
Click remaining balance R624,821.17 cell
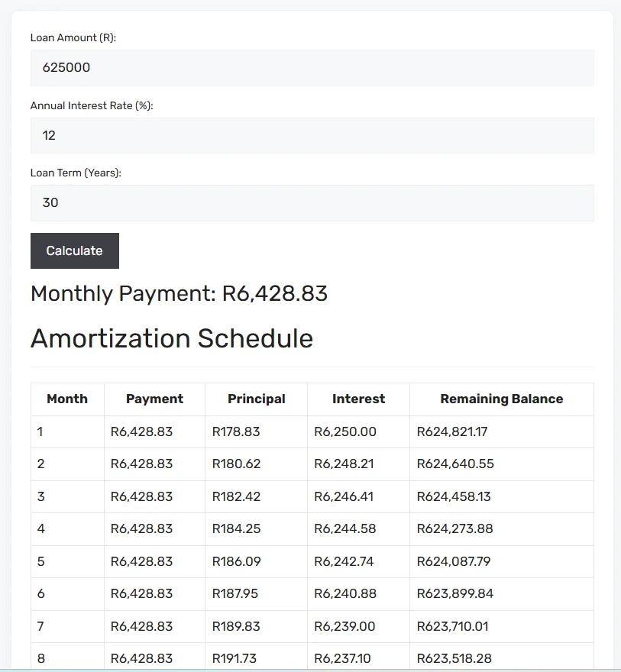[502, 431]
